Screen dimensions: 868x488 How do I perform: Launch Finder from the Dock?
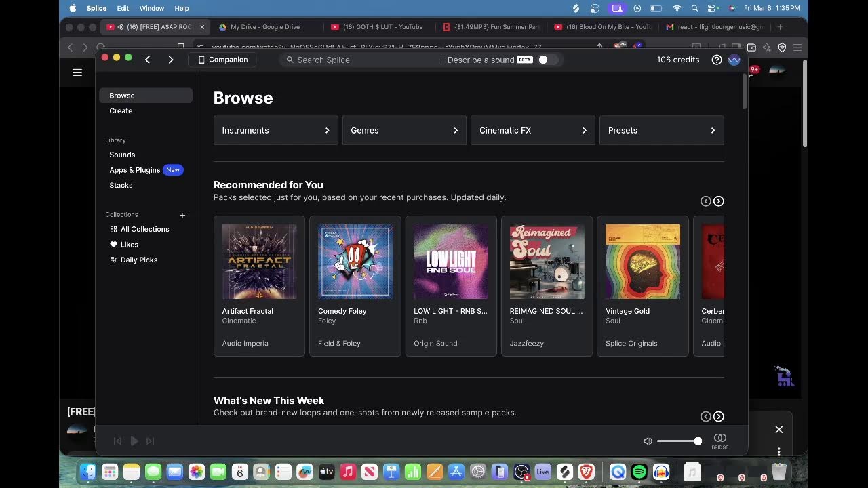tap(89, 472)
